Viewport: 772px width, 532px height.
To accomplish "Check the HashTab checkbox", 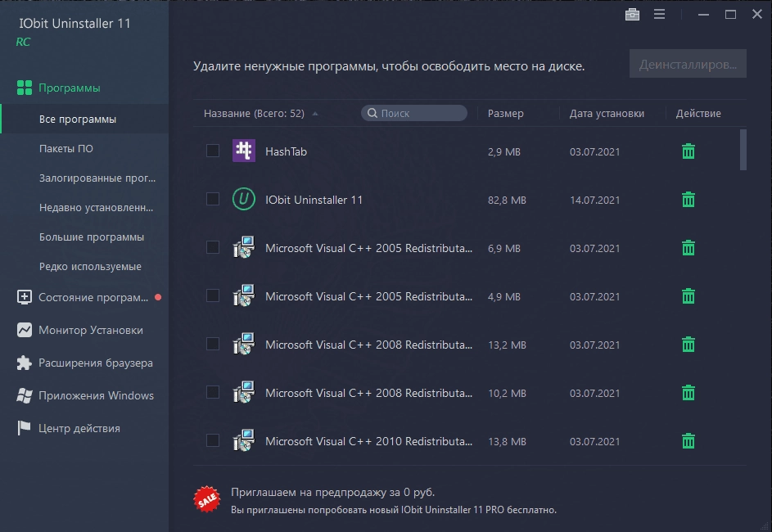I will point(213,151).
